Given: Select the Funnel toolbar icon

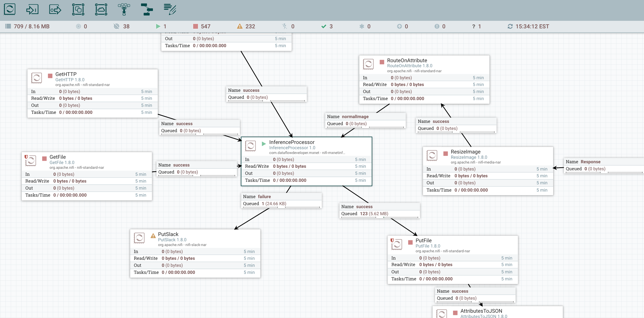Looking at the screenshot, I should click(124, 10).
